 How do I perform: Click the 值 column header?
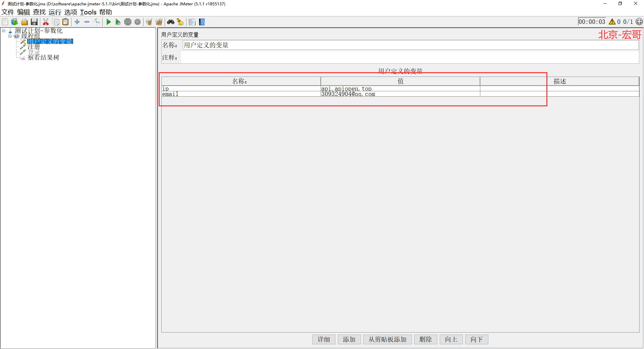coord(400,81)
